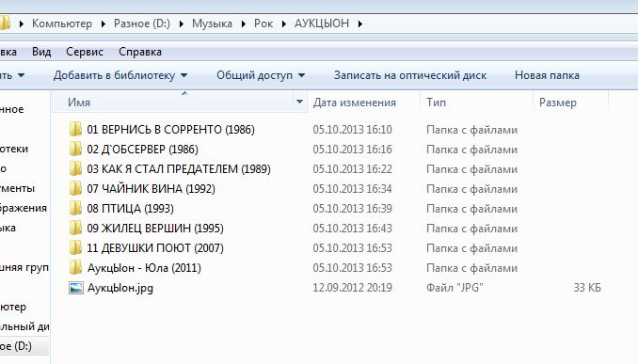Expand breadcrumb arrow before Компьютер
Screen dimensions: 638x364
coord(21,24)
